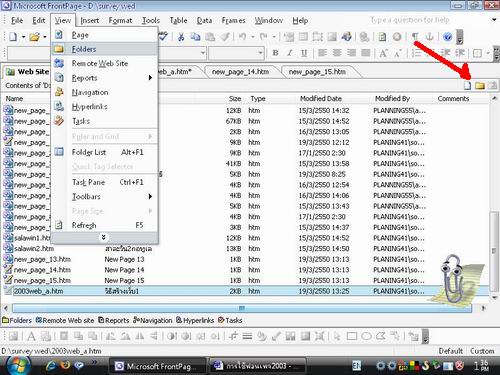Switch to the new_page_14.htm tab
The width and height of the screenshot is (500, 375).
point(240,72)
